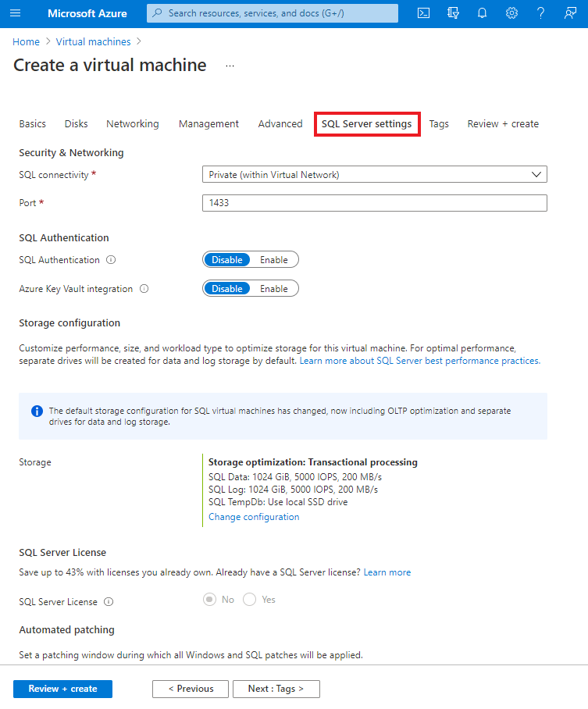Viewport: 588px width, 709px height.
Task: Click the Port input field
Action: click(374, 203)
